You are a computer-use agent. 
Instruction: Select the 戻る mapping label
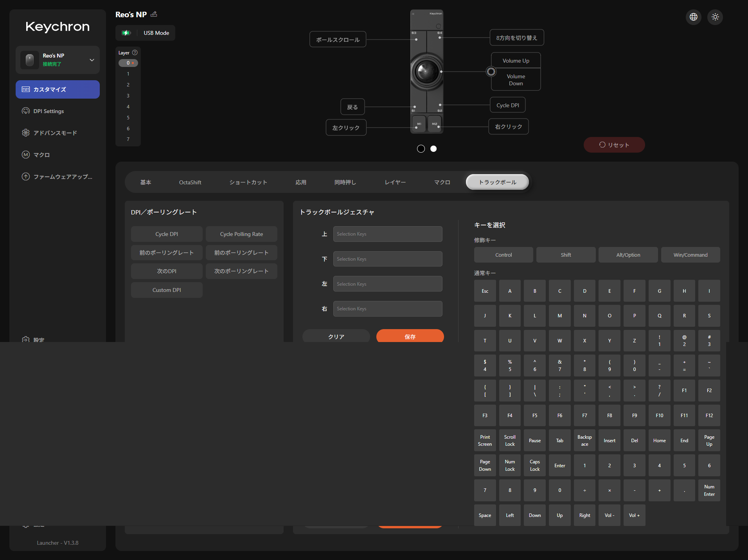tap(352, 107)
